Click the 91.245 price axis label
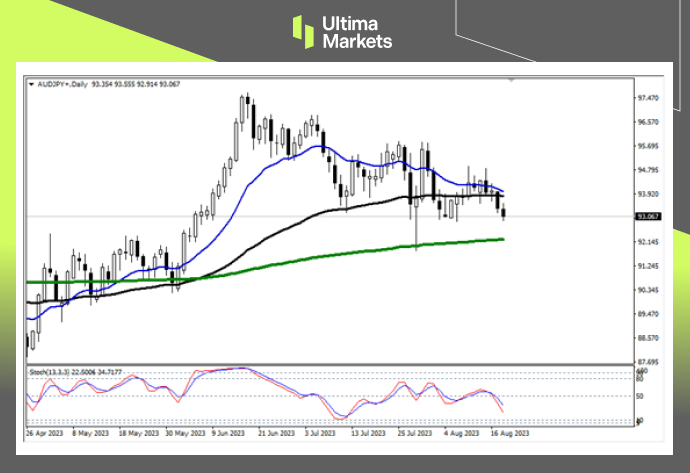Viewport: 690px width, 473px height. (648, 266)
